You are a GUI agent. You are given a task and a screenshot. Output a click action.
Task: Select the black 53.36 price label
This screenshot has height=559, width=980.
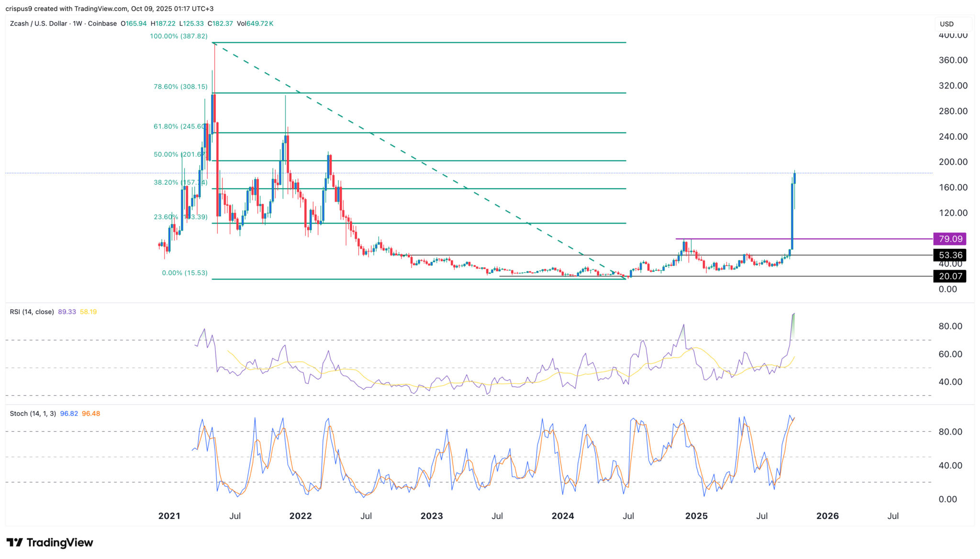point(949,255)
